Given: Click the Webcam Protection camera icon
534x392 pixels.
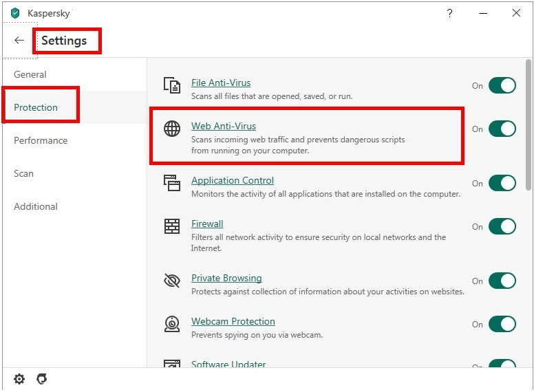Looking at the screenshot, I should tap(172, 324).
